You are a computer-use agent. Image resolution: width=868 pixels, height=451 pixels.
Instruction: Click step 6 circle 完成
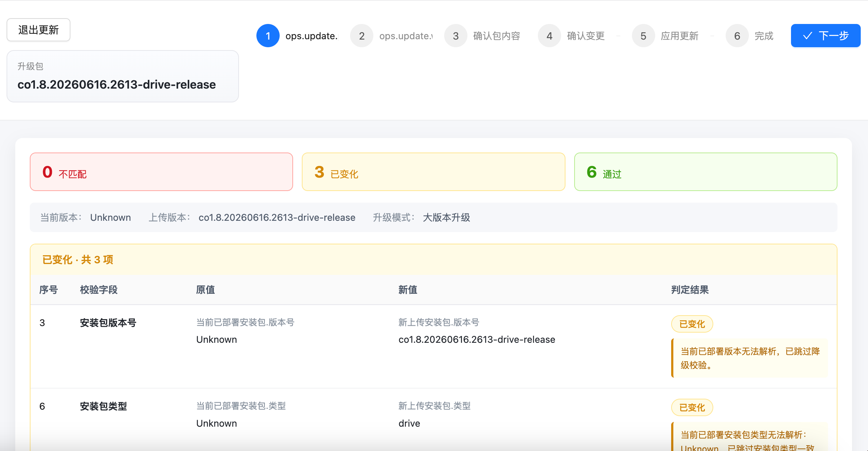[737, 36]
